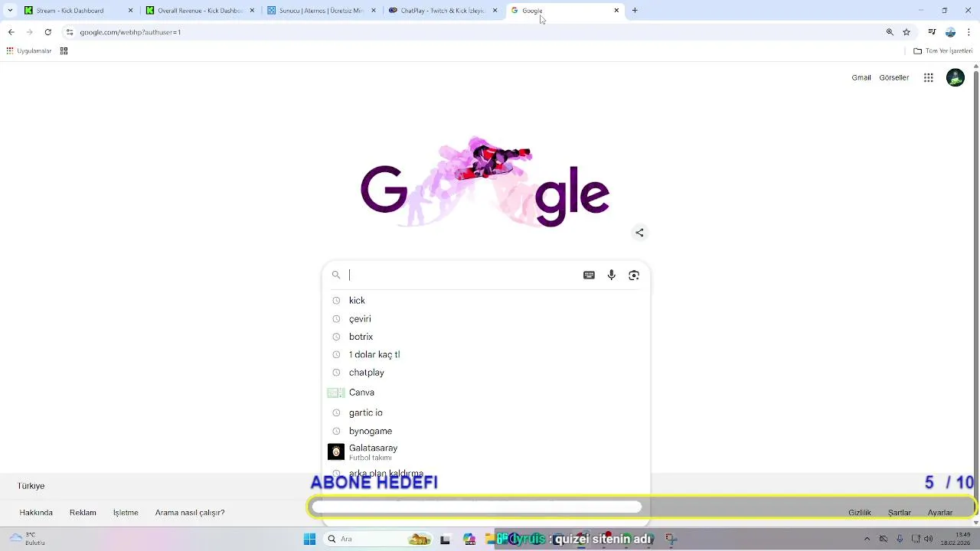Open the Chrome profile avatar
This screenshot has width=980, height=551.
950,32
